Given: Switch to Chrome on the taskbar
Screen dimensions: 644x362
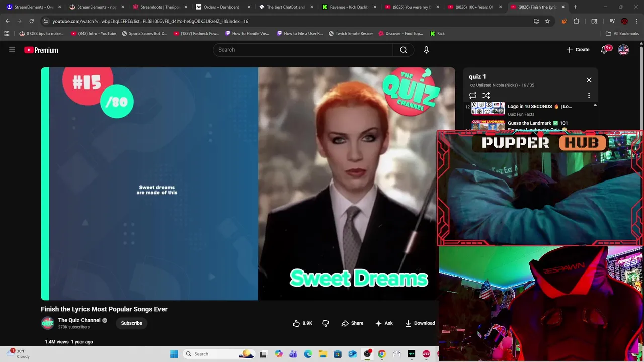Looking at the screenshot, I should click(382, 354).
